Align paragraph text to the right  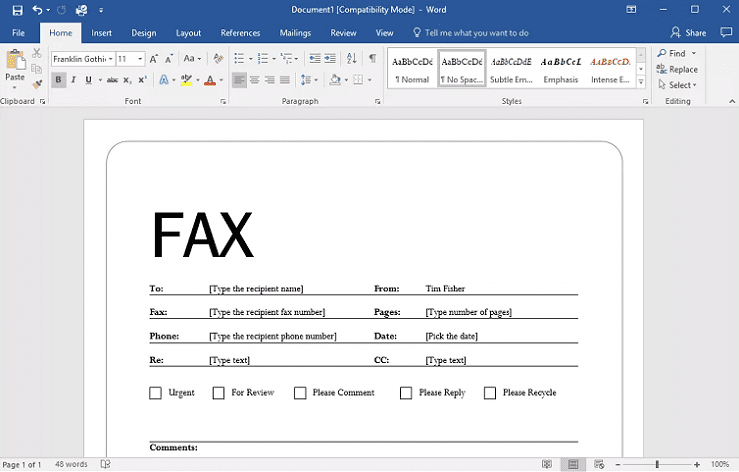coord(270,80)
